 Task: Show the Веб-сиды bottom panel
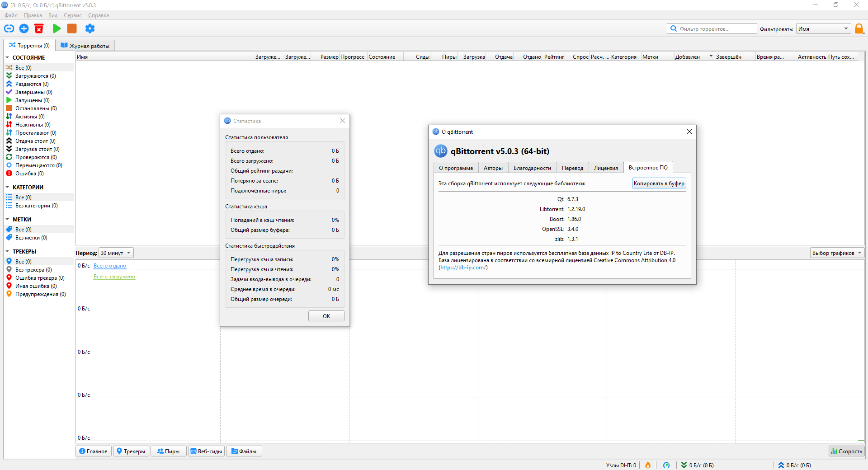coord(206,451)
